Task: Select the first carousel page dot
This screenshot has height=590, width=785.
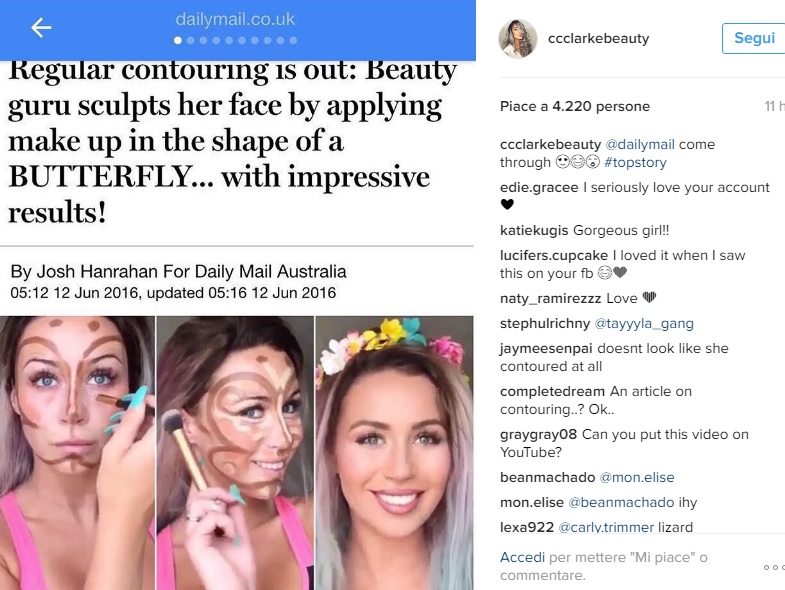Action: click(x=178, y=40)
